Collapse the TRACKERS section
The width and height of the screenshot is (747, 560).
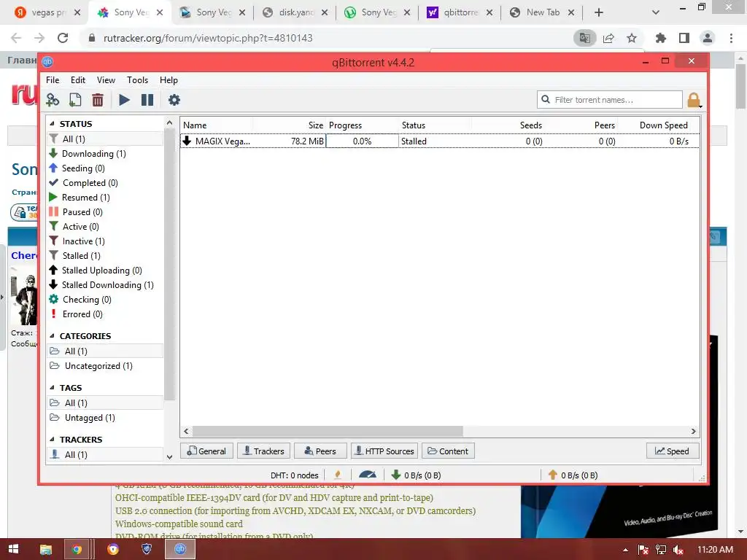tap(53, 440)
